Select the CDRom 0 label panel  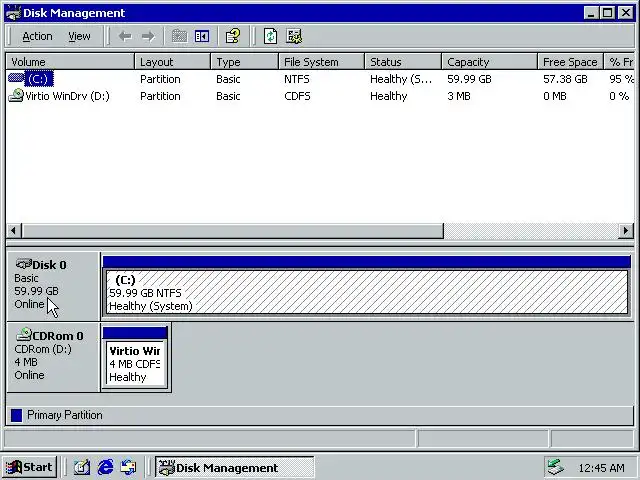53,357
